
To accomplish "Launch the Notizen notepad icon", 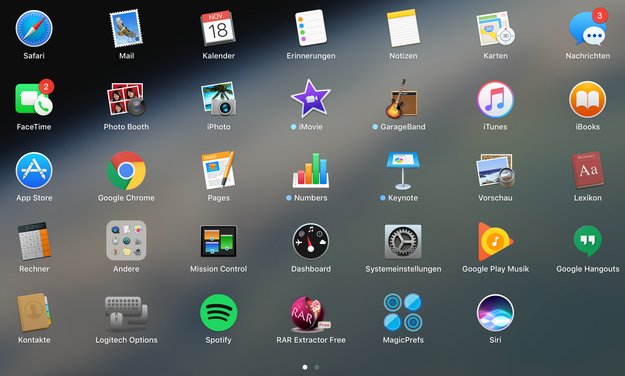I will click(x=403, y=28).
